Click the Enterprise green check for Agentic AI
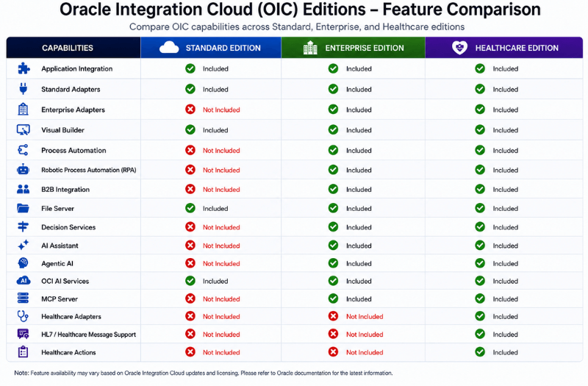This screenshot has height=386, width=588. pos(334,263)
